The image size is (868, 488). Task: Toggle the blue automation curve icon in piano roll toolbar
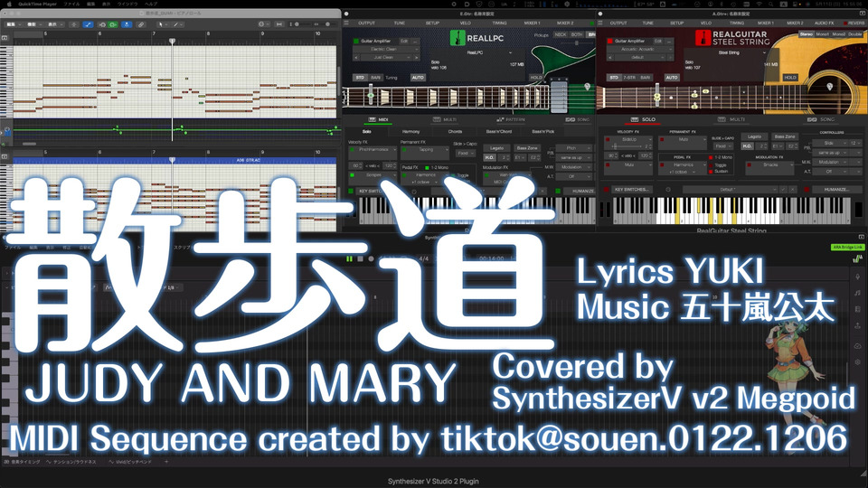(88, 25)
